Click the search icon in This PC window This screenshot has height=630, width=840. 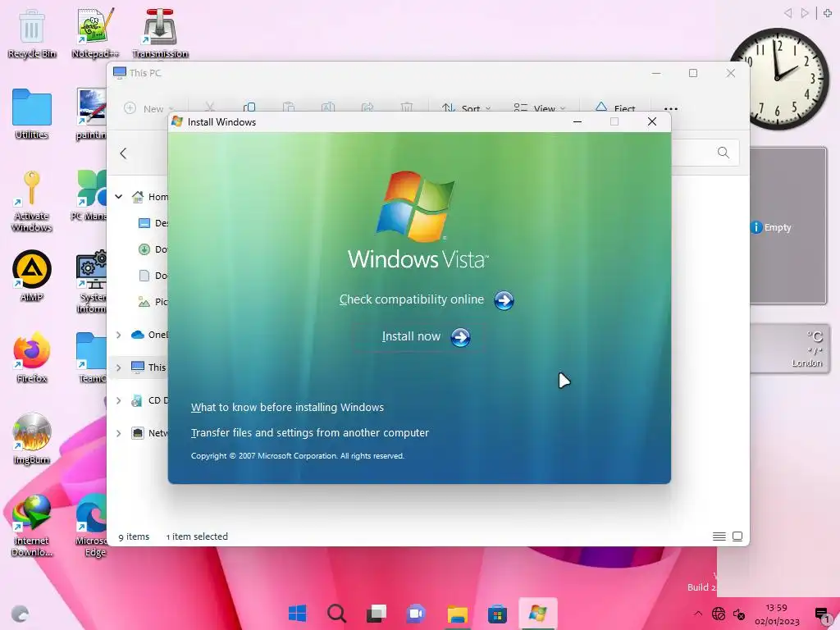(724, 153)
